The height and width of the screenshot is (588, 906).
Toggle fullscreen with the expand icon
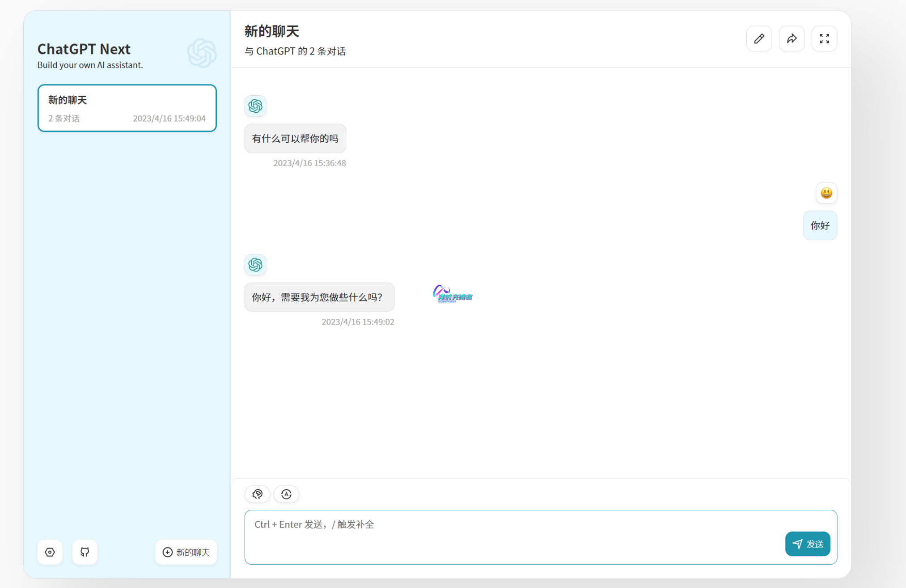pyautogui.click(x=824, y=39)
